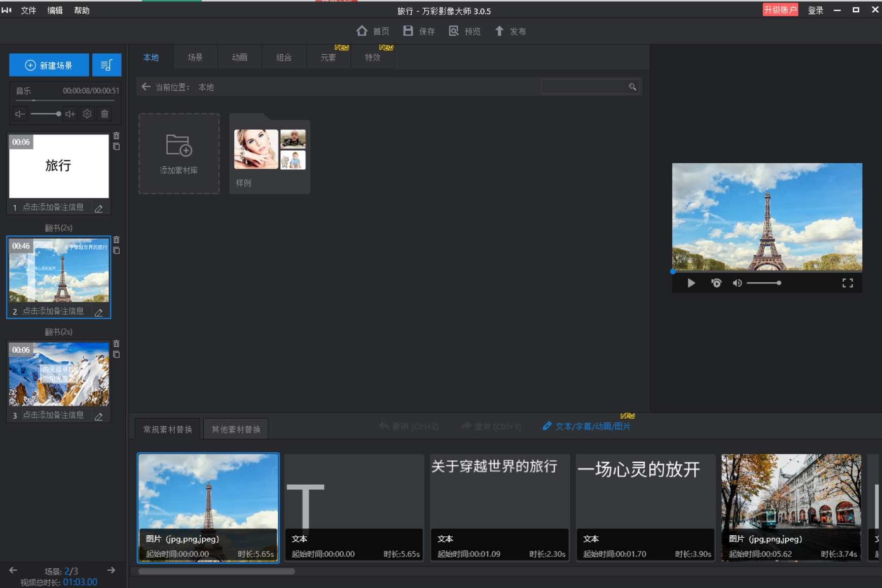Click the search magnifier icon

(632, 87)
